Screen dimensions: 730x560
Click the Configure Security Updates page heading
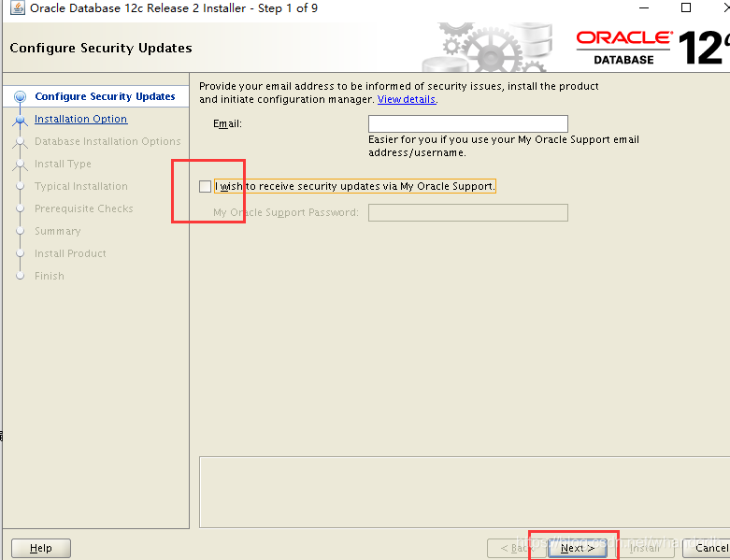101,48
